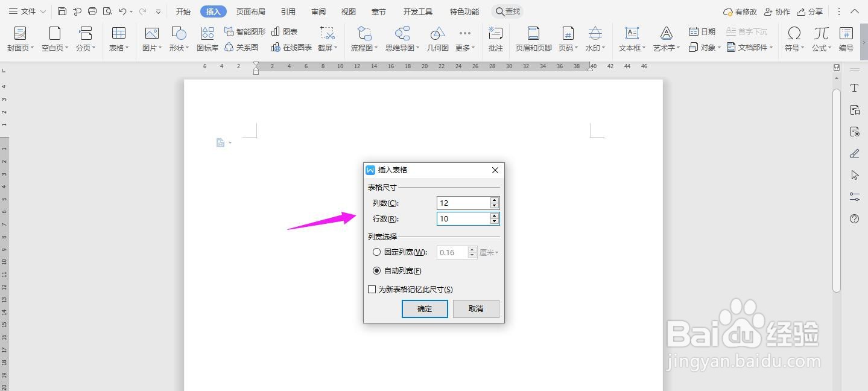Click the 取消 button

click(x=476, y=308)
